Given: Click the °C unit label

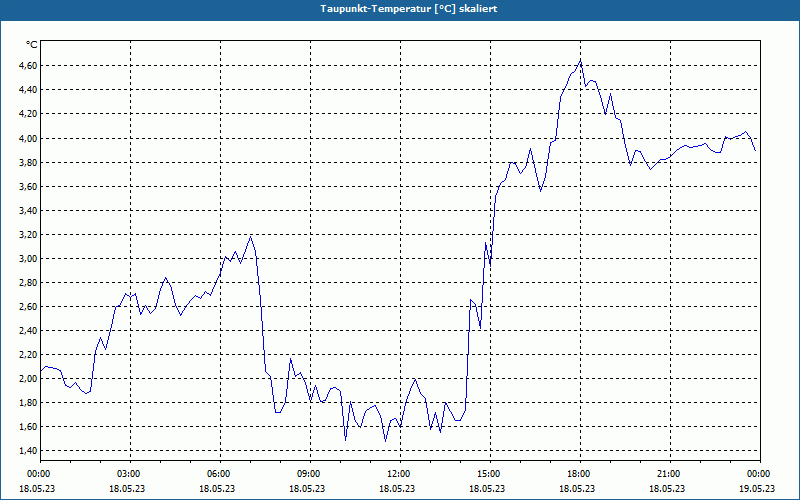Looking at the screenshot, I should (x=32, y=45).
